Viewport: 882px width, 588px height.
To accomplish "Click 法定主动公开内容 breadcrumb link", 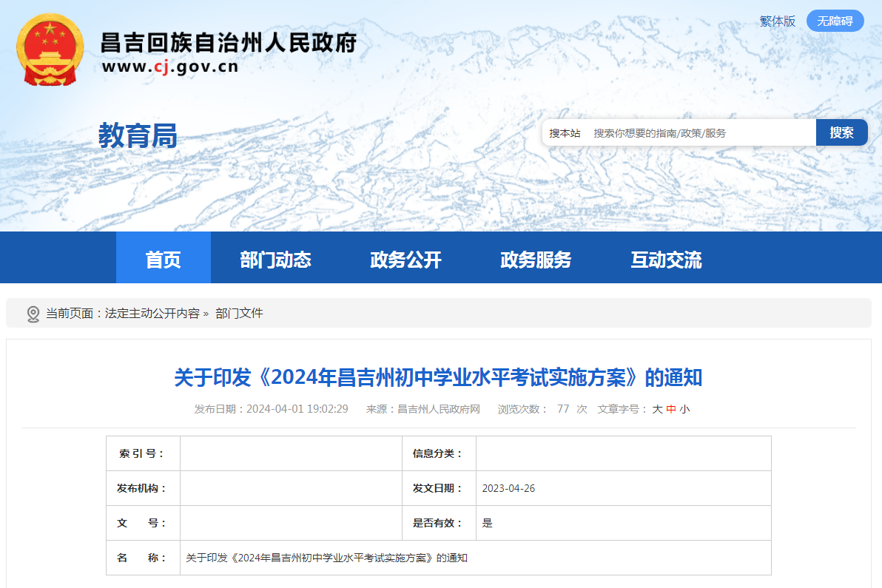I will click(x=152, y=313).
